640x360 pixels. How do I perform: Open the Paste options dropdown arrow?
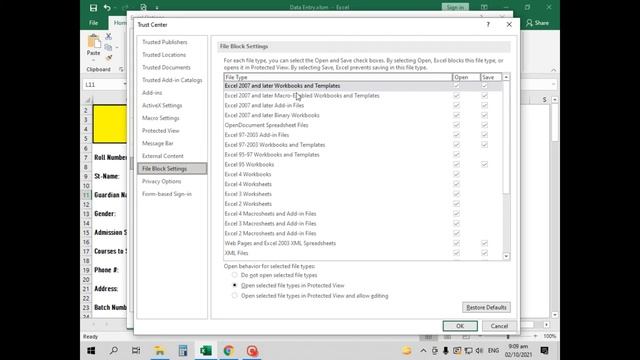coord(93,60)
